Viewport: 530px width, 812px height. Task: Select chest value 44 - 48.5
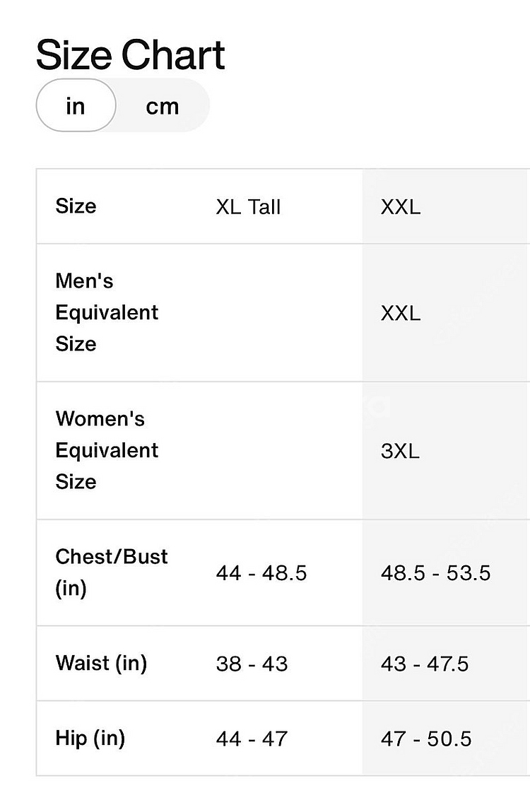261,572
